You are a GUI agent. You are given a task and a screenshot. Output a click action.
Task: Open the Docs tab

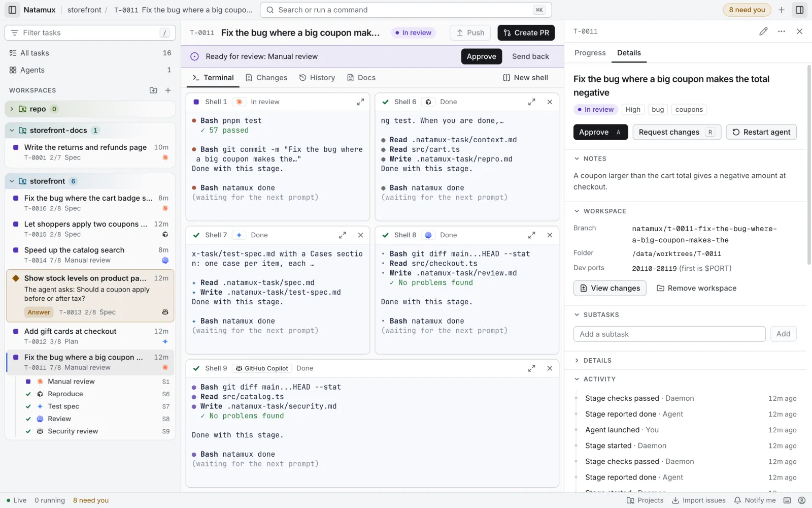point(361,78)
